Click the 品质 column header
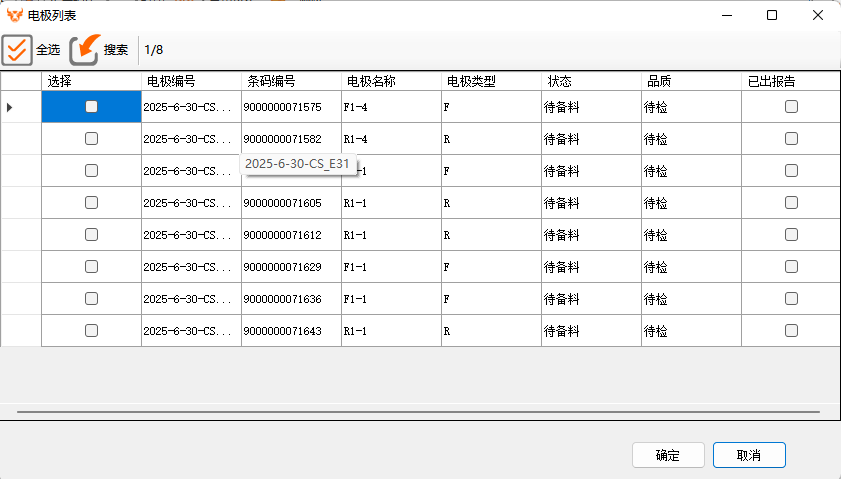Screen dimensions: 841x479 coord(660,81)
